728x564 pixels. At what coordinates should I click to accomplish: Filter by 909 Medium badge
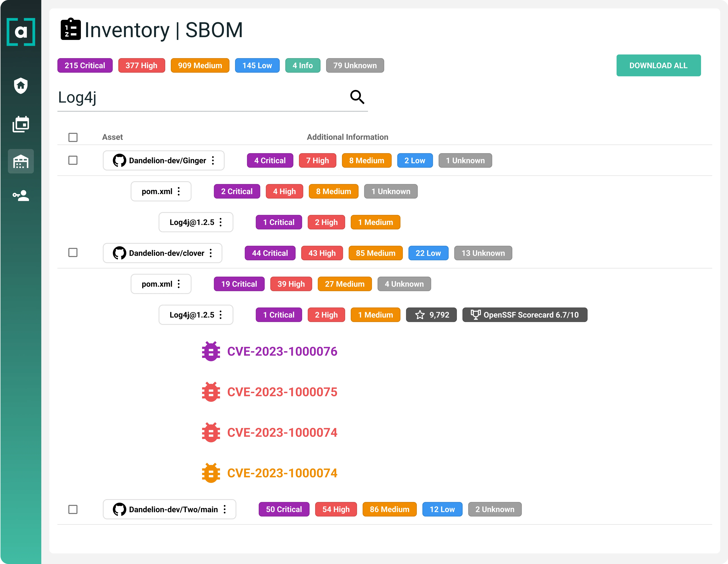click(200, 65)
